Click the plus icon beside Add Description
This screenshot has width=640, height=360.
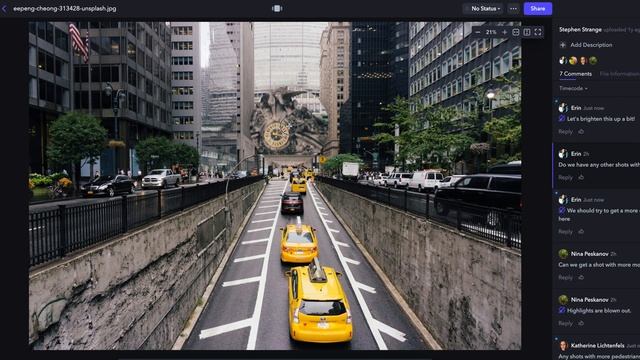563,45
